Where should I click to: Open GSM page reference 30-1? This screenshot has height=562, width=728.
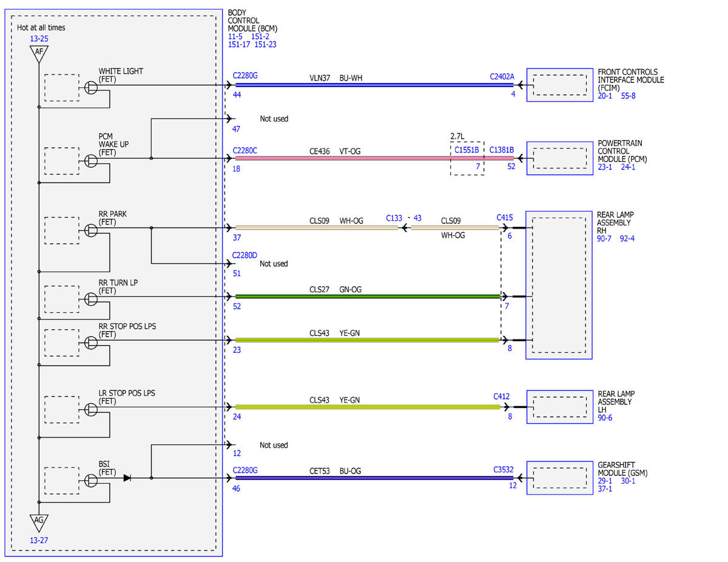628,481
